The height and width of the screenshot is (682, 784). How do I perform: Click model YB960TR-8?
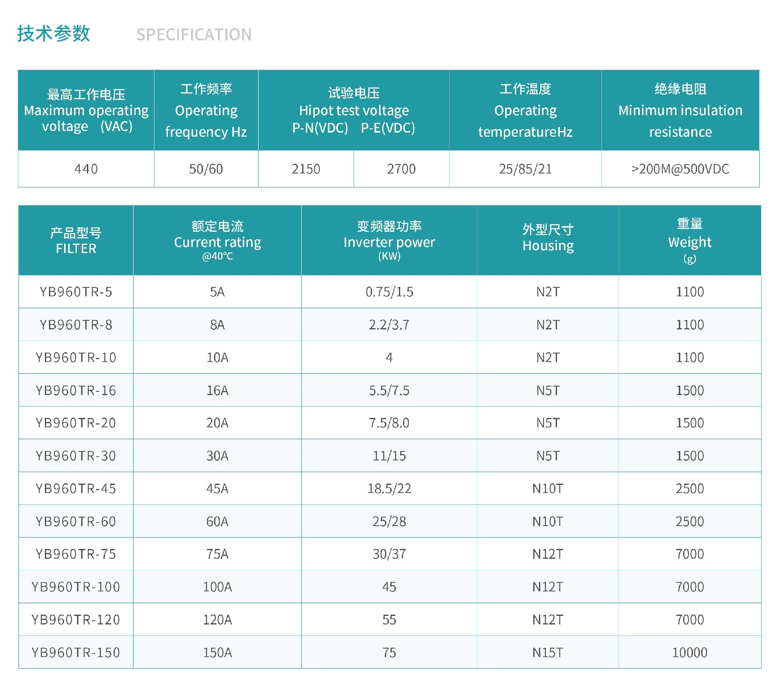(76, 325)
